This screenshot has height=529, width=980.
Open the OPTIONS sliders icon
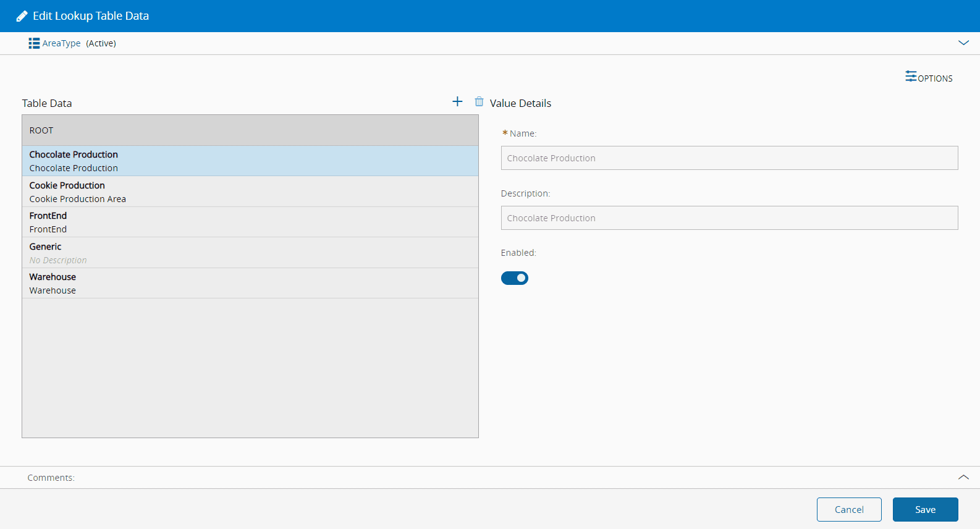pos(911,77)
